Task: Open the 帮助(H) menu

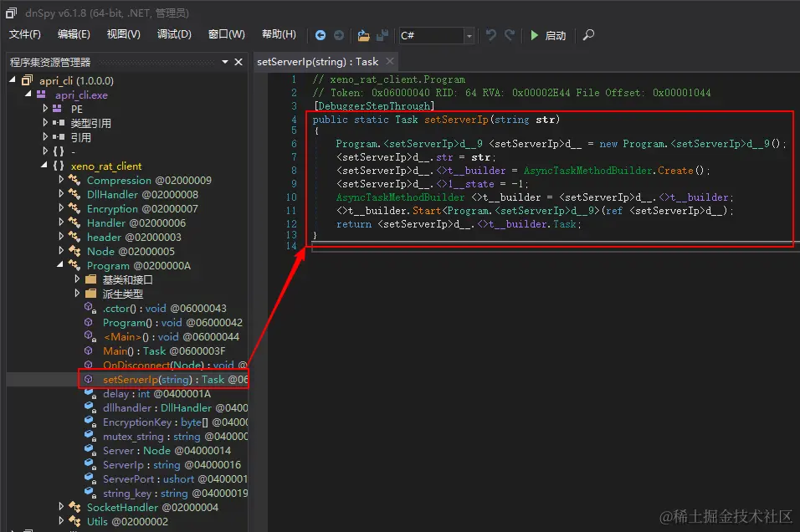Action: coord(279,34)
